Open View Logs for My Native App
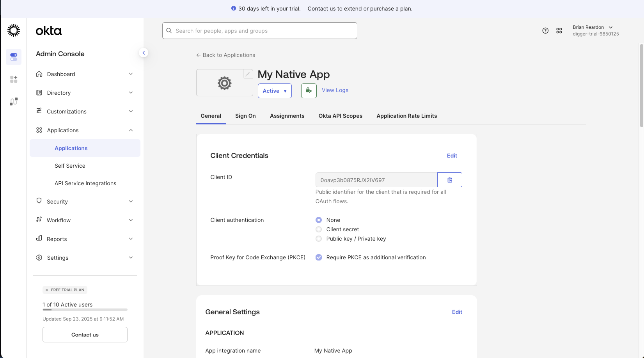 coord(334,90)
